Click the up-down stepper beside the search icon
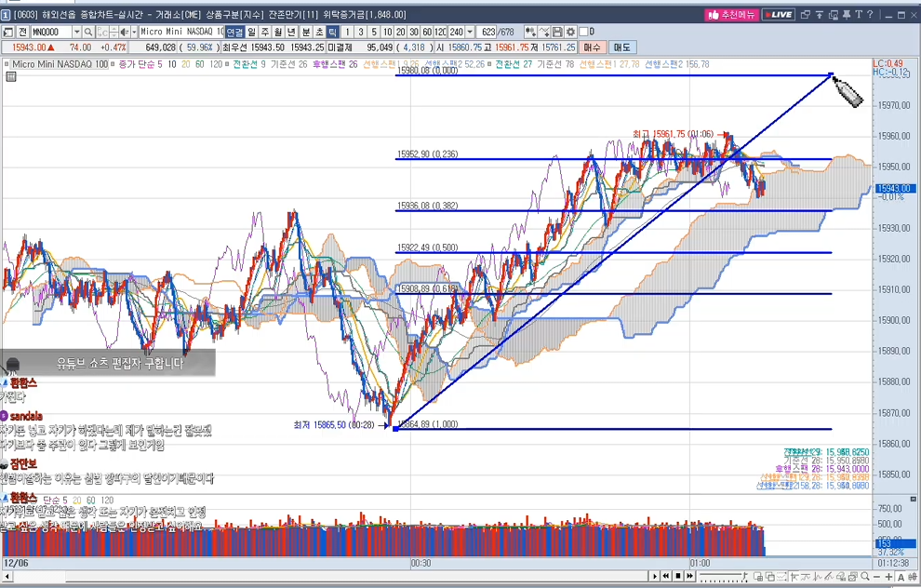This screenshot has height=588, width=921. pyautogui.click(x=113, y=32)
